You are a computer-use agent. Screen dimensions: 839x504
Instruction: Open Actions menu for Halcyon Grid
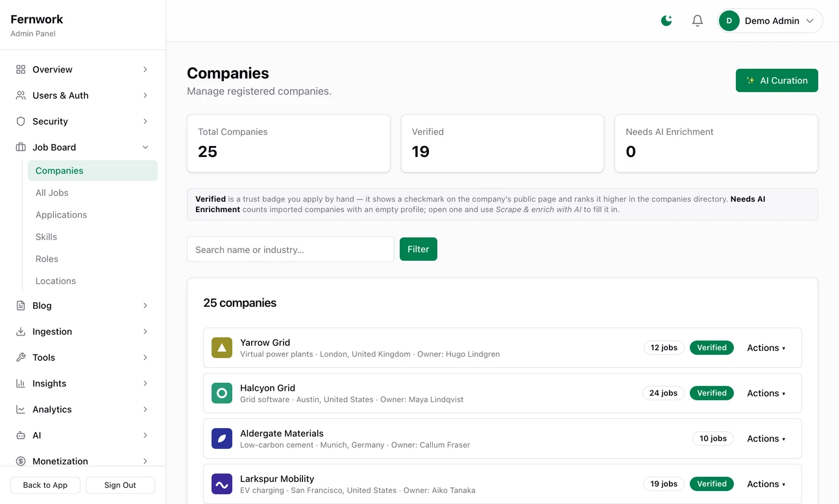[766, 393]
